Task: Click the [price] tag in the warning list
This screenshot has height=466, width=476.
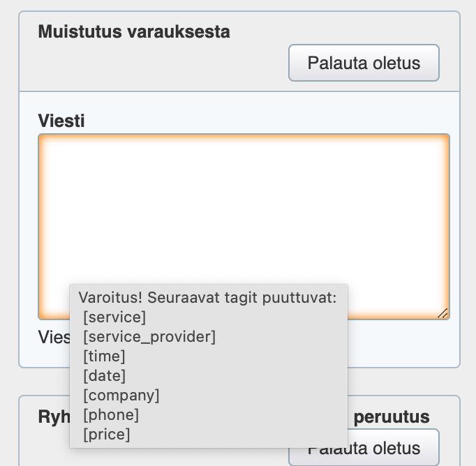Action: [107, 435]
